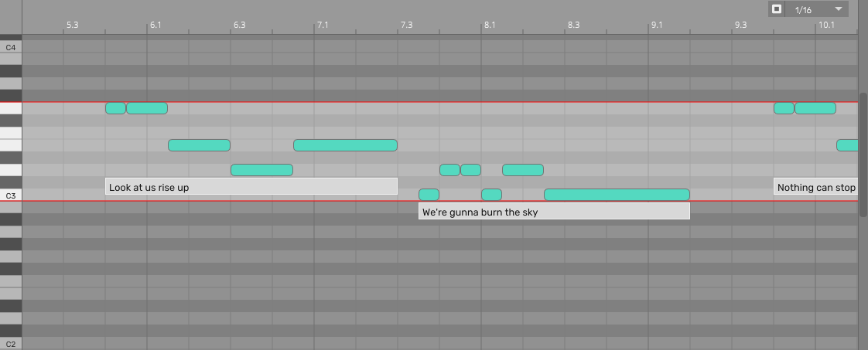Select the cut-off E3 note after 10.1
The width and height of the screenshot is (868, 350).
848,145
